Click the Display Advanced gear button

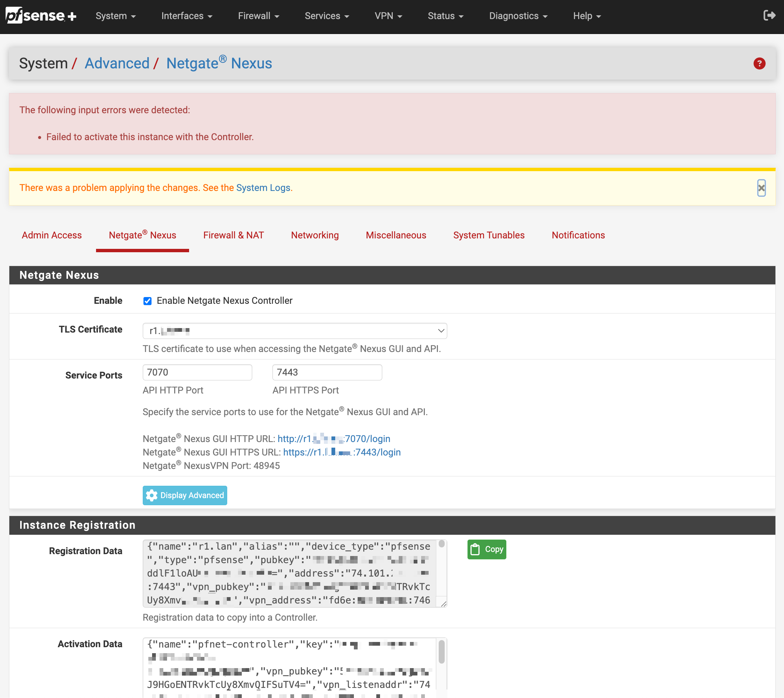tap(185, 495)
